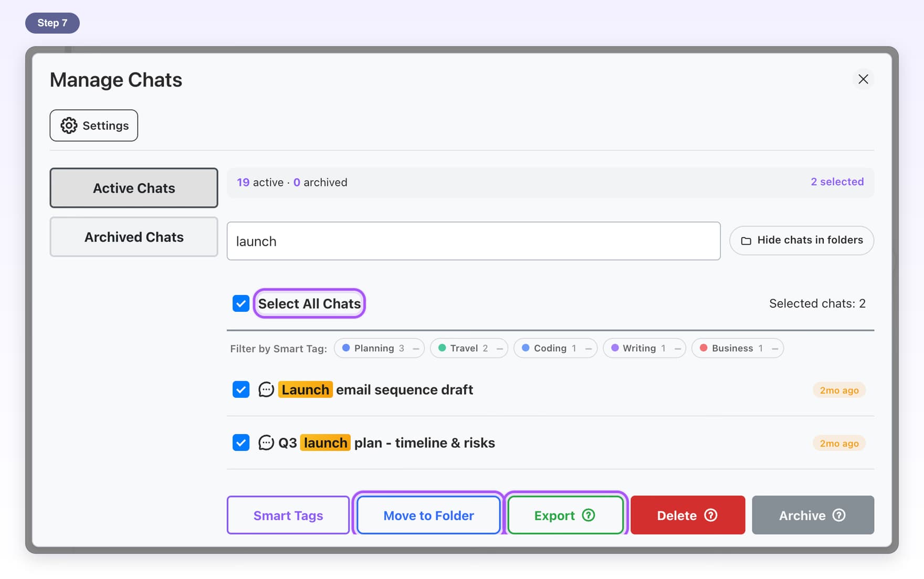Open the Q3 launch plan - timeline & risks chat
924x579 pixels.
[386, 443]
